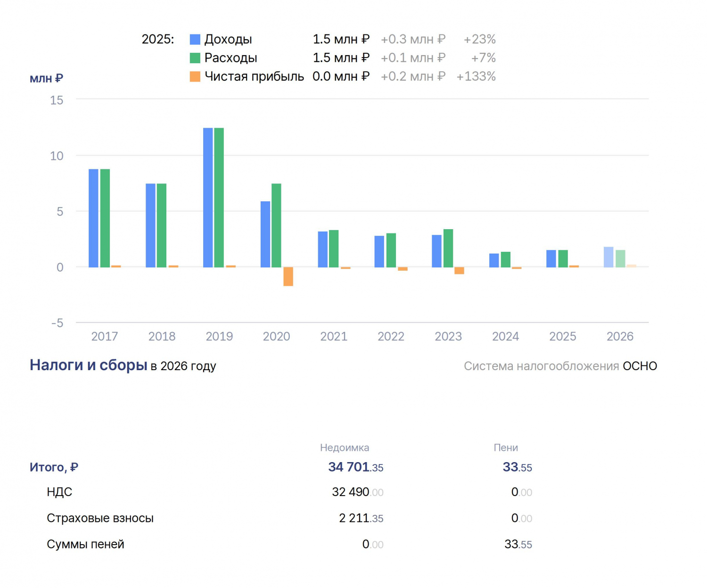Click the 2019 blue income bar
Image resolution: width=707 pixels, height=588 pixels.
pyautogui.click(x=208, y=198)
